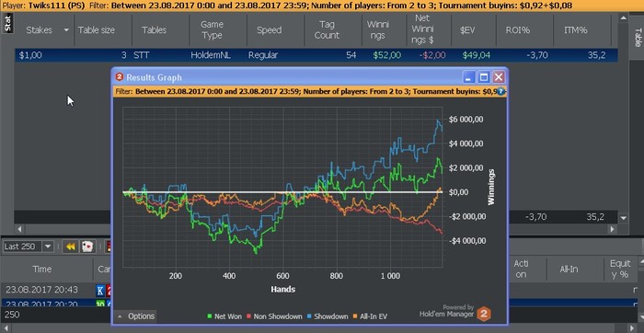Screen dimensions: 644x333
Task: Sort hands by Equity % column header
Action: tap(620, 269)
